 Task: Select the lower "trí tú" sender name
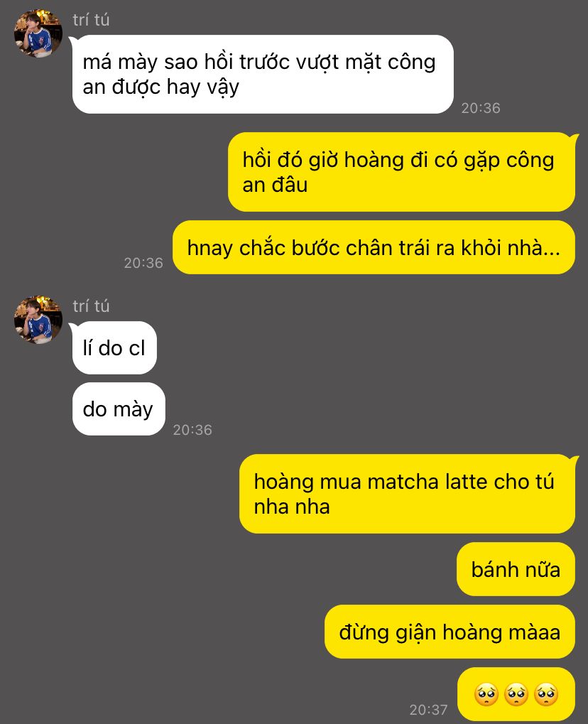pos(91,306)
